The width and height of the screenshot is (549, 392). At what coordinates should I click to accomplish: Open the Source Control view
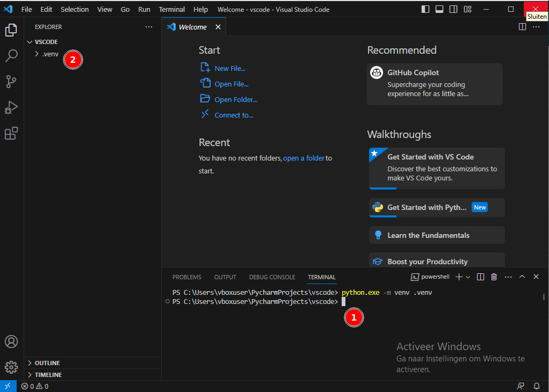tap(11, 82)
